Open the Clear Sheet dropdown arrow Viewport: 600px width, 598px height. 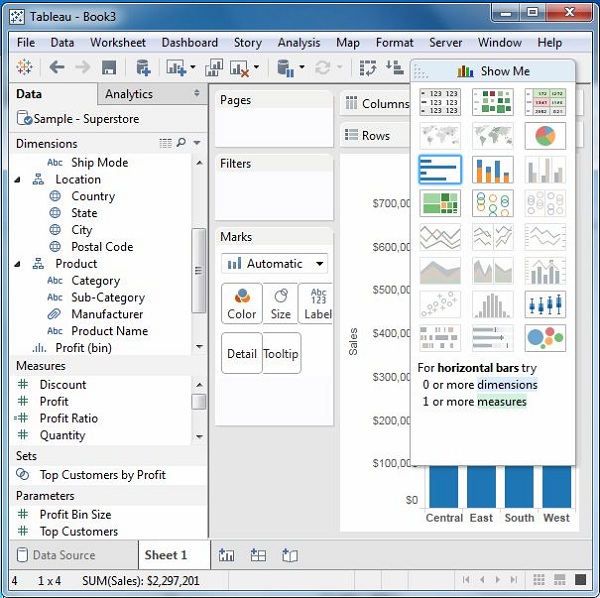click(x=256, y=67)
